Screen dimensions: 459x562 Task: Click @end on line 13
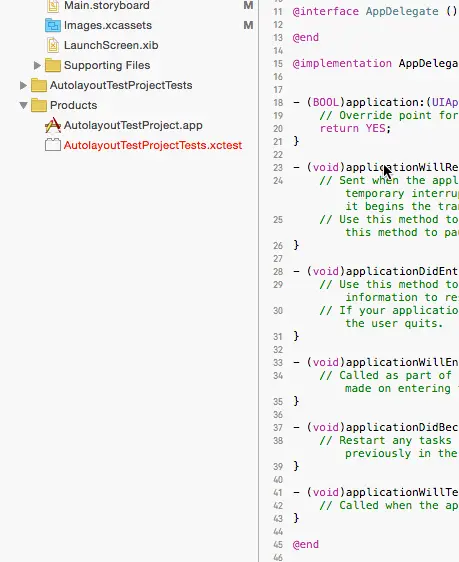coord(306,38)
